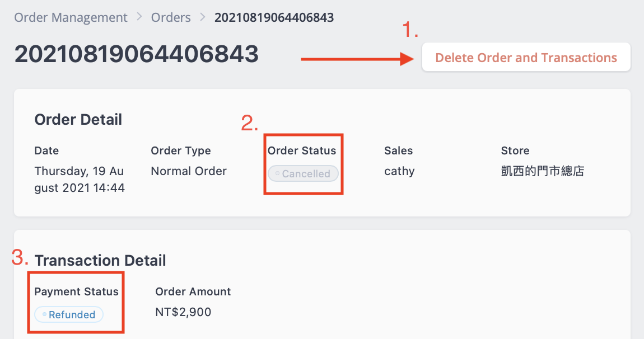The height and width of the screenshot is (339, 644).
Task: Click the Payment Status label
Action: coord(76,291)
